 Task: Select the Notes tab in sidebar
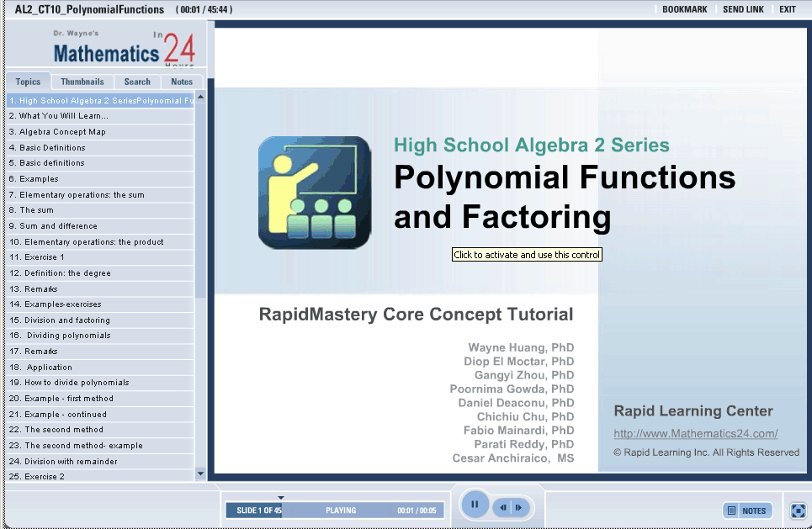[x=182, y=82]
